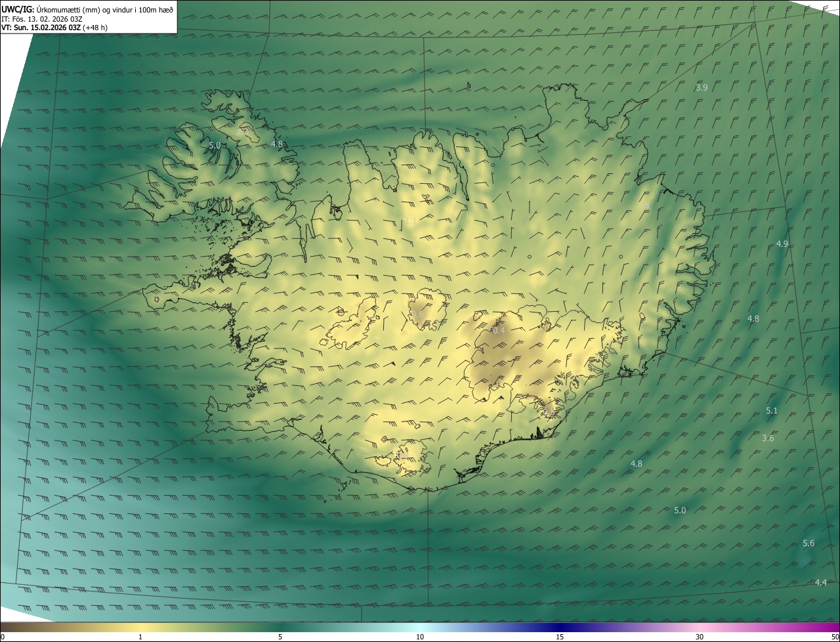Click the 0.4 label on Vatnajökull glacier
Screen dimensions: 840x642
[x=499, y=330]
